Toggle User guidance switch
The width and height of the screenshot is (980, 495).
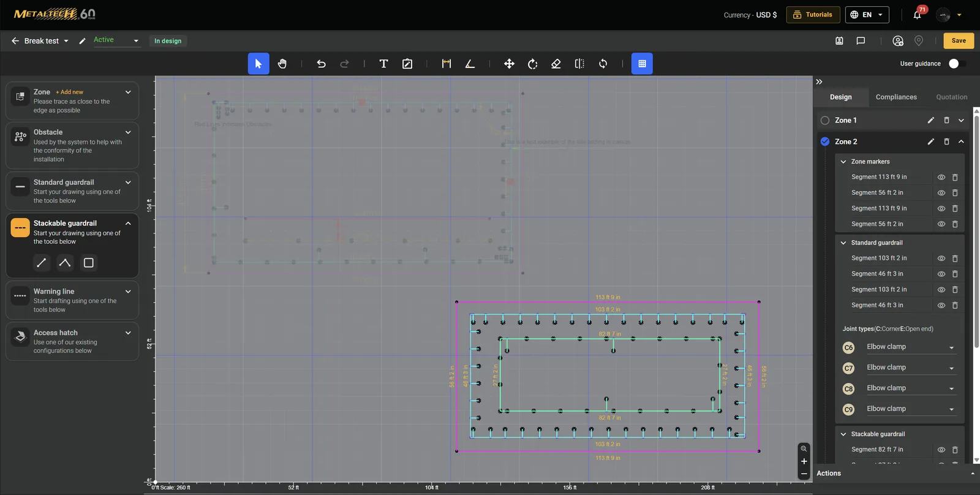(x=957, y=64)
